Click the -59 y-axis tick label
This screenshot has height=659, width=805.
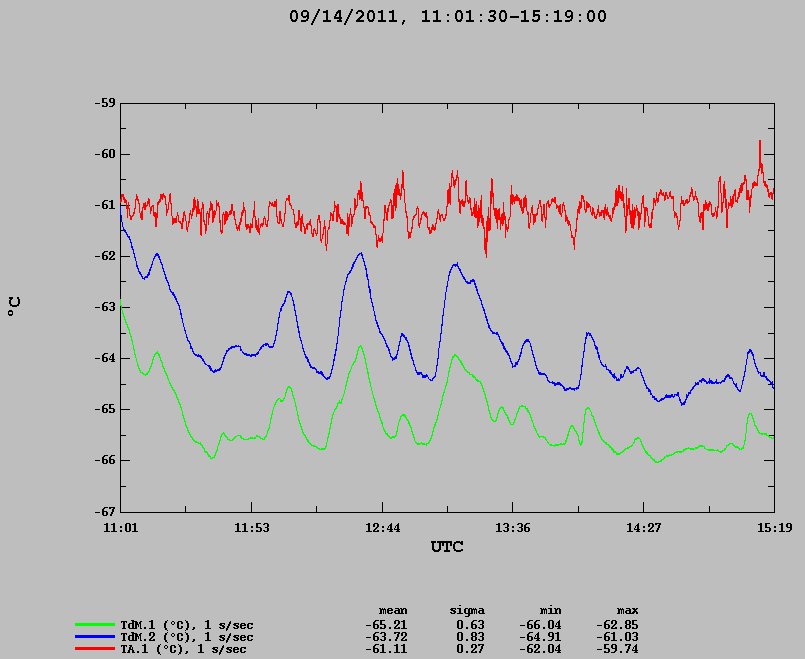(x=105, y=103)
